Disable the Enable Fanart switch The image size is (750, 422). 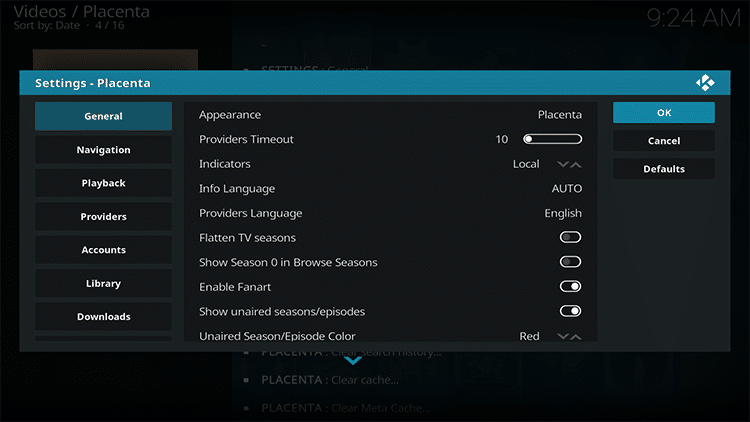click(x=571, y=287)
